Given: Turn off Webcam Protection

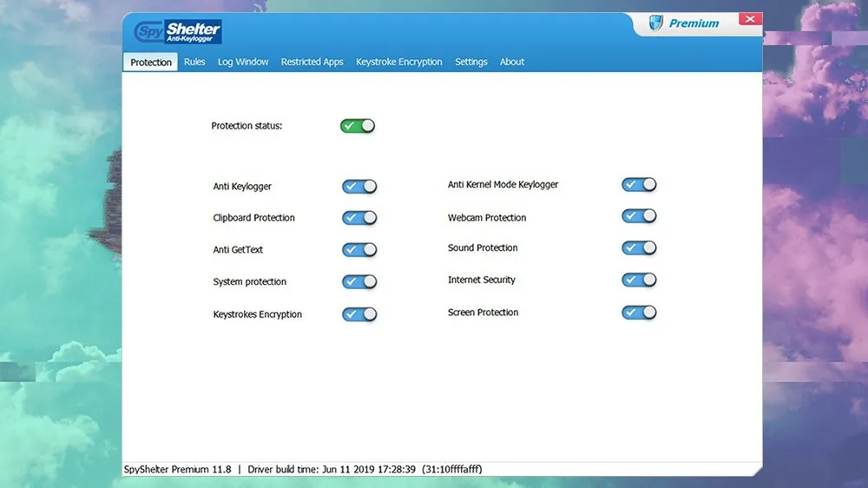Looking at the screenshot, I should coord(639,216).
